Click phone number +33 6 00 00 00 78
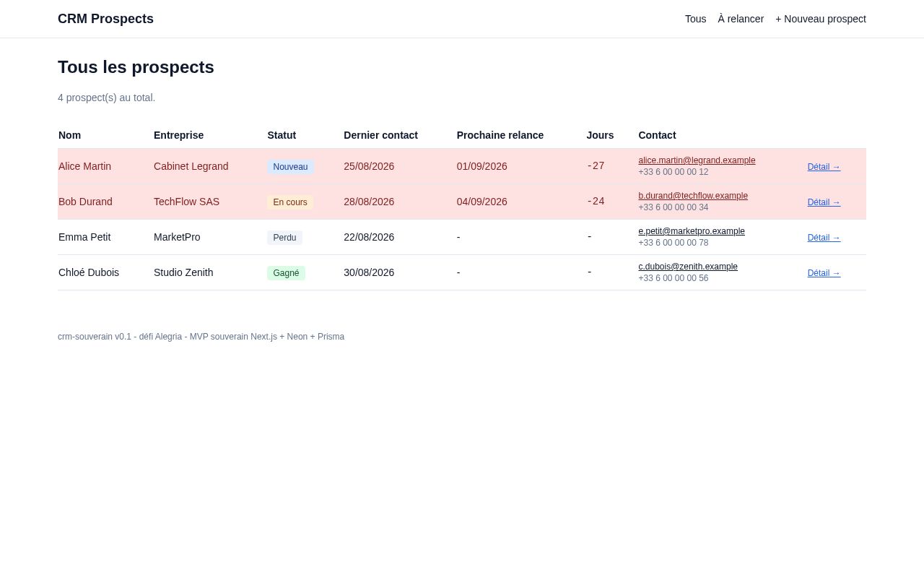Viewport: 924px width, 578px height. [x=674, y=243]
